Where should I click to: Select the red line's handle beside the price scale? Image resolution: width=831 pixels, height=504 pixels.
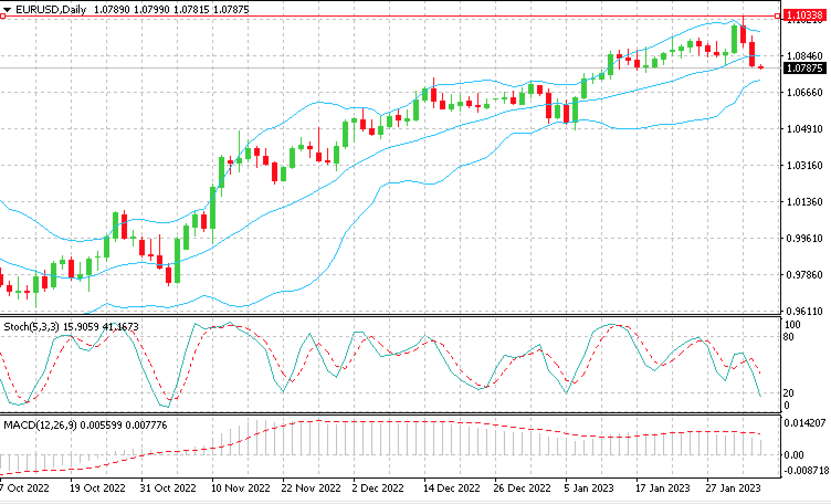(x=778, y=16)
